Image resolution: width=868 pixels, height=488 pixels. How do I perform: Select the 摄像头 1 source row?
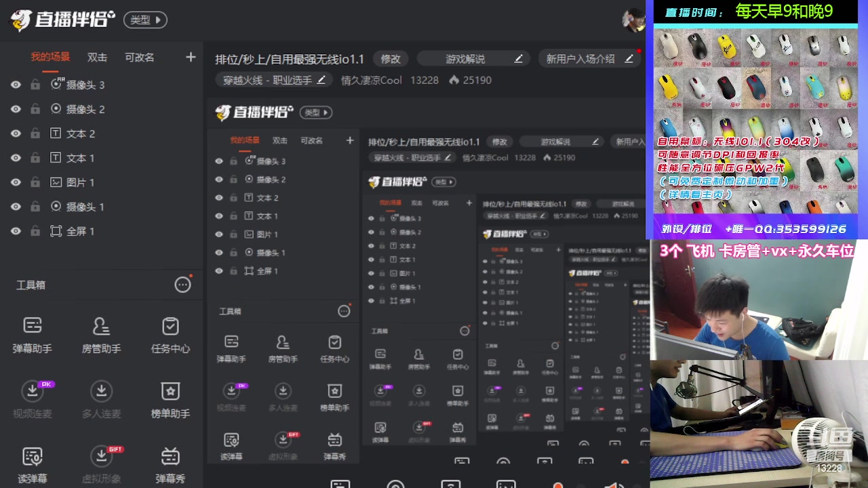pyautogui.click(x=102, y=207)
